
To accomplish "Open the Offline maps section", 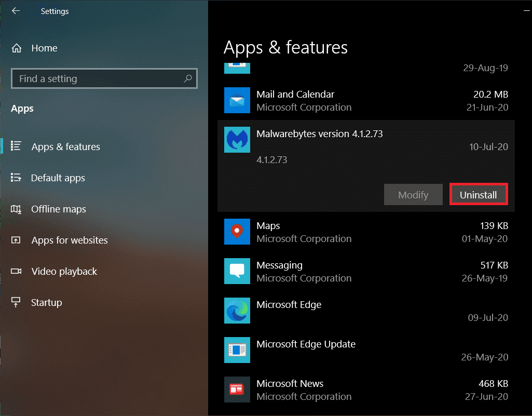I will [x=58, y=209].
